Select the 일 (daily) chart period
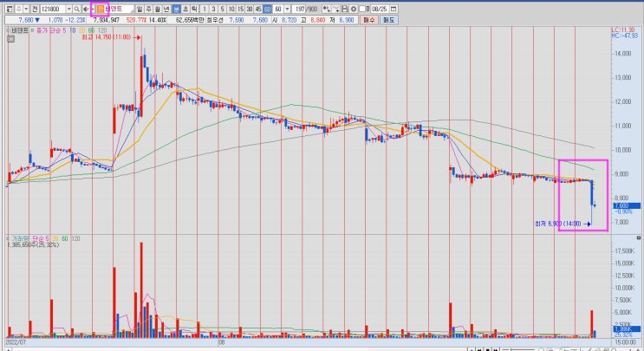644x351 pixels. [140, 9]
